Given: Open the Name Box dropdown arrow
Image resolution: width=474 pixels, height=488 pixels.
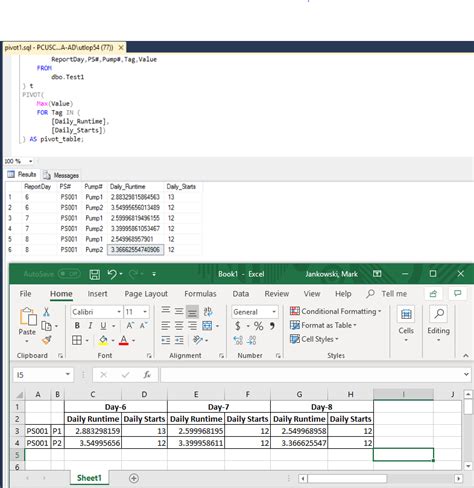Looking at the screenshot, I should (x=68, y=374).
